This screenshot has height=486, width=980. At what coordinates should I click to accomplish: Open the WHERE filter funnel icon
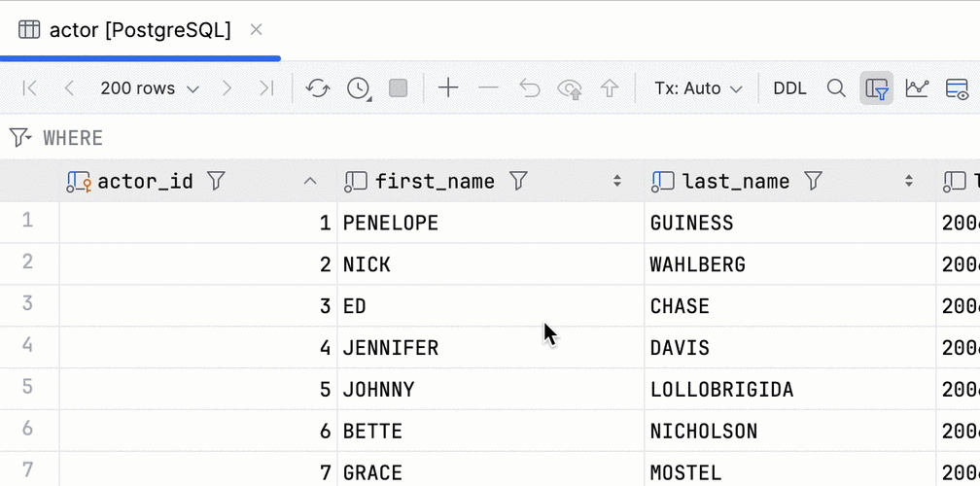(x=20, y=137)
